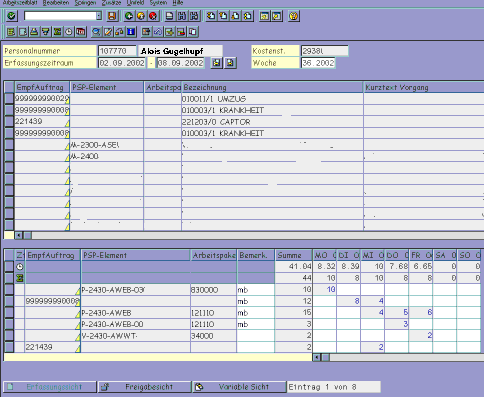Select row marker for 010011/1 UMZUG
484x397 pixels.
pos(9,99)
